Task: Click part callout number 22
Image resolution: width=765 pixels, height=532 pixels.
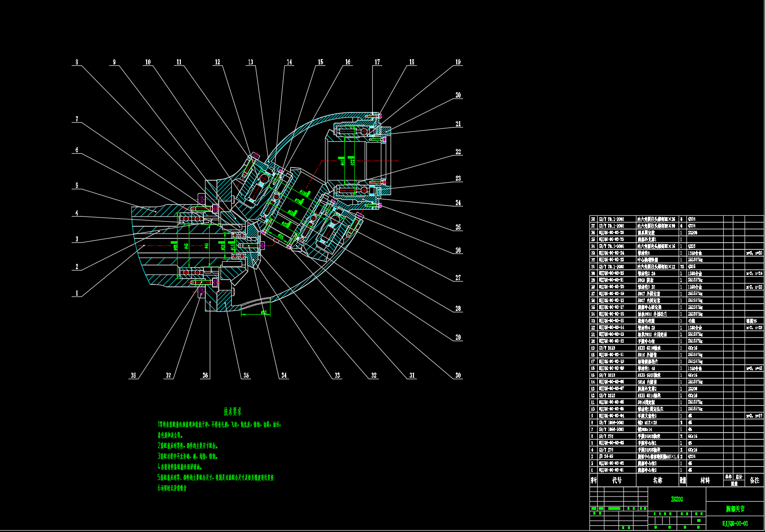Action: (458, 152)
